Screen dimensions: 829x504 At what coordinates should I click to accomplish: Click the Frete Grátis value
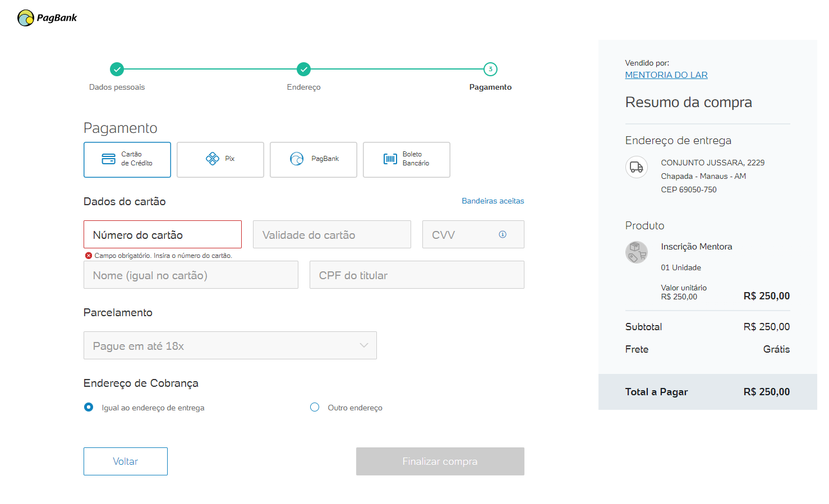pos(776,349)
